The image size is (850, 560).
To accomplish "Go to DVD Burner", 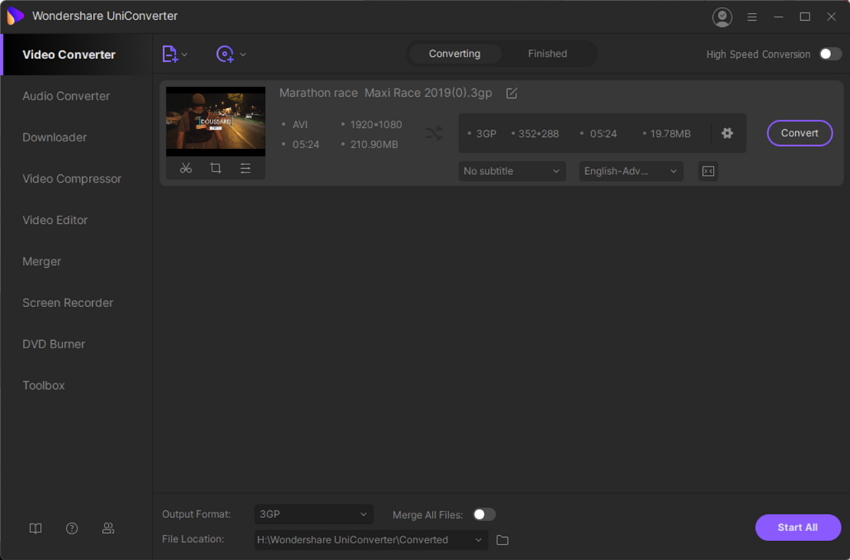I will point(54,344).
